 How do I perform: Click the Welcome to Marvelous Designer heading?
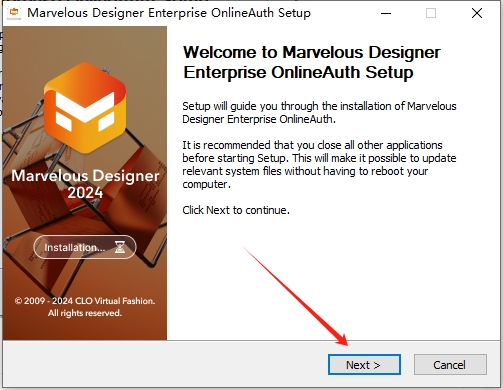tap(312, 62)
